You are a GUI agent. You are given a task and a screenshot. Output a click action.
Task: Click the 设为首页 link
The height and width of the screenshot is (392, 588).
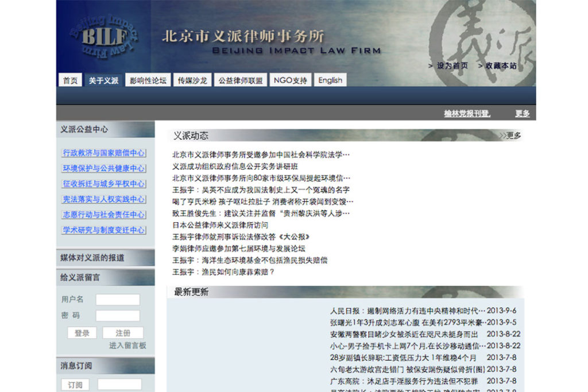pyautogui.click(x=452, y=66)
